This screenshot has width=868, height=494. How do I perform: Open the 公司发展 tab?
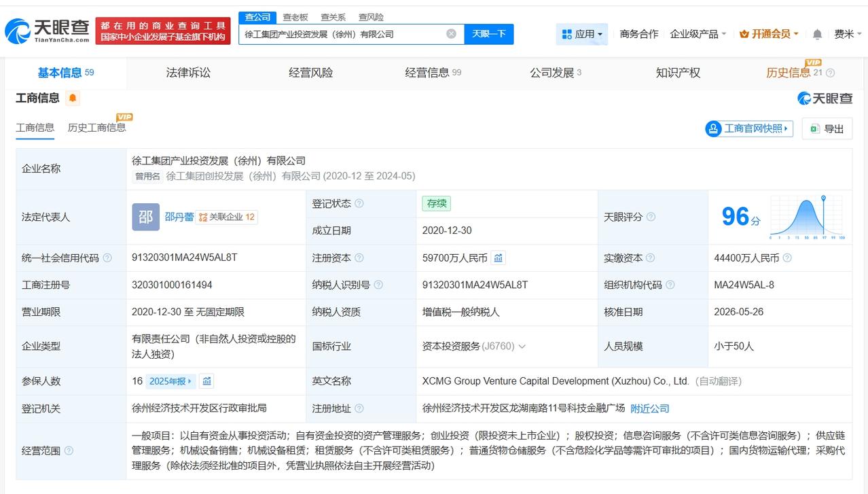pos(556,73)
